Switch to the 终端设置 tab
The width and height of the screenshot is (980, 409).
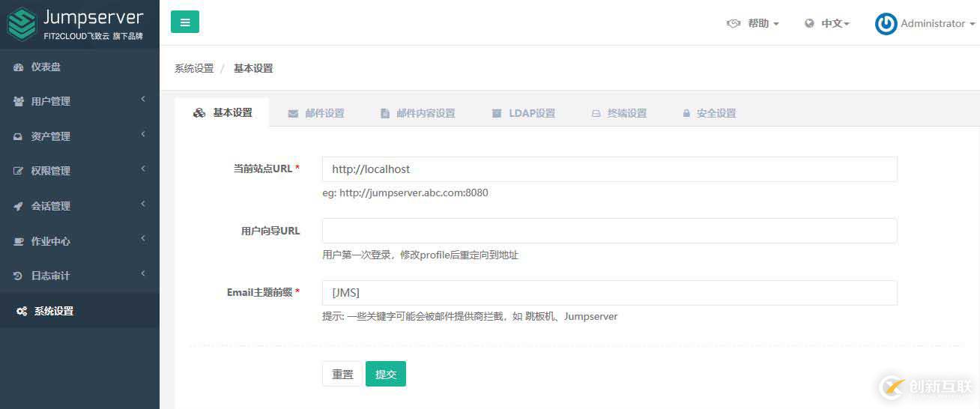619,113
